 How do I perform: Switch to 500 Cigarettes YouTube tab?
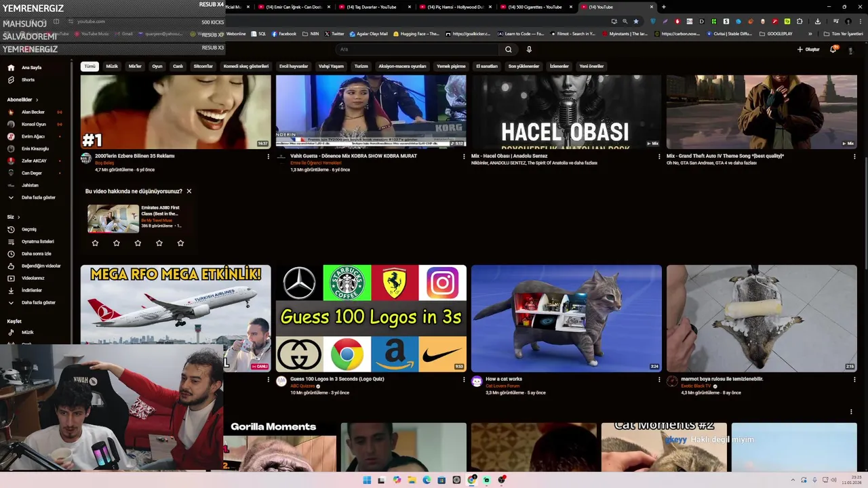536,7
